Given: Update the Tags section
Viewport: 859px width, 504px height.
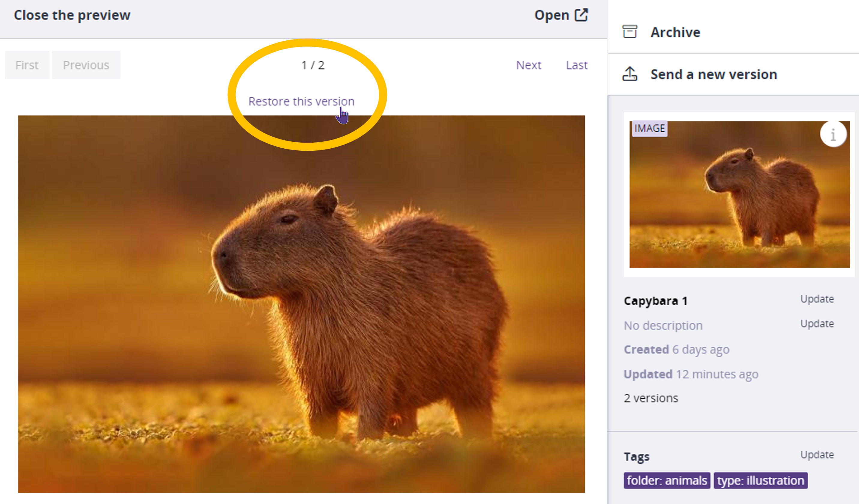Looking at the screenshot, I should pos(817,455).
